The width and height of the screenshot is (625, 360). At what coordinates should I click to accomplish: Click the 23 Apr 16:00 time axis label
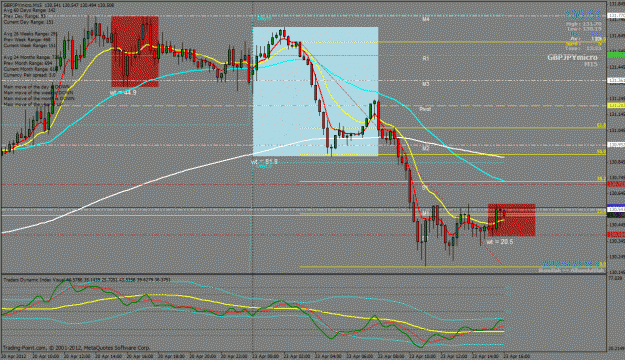(516, 356)
